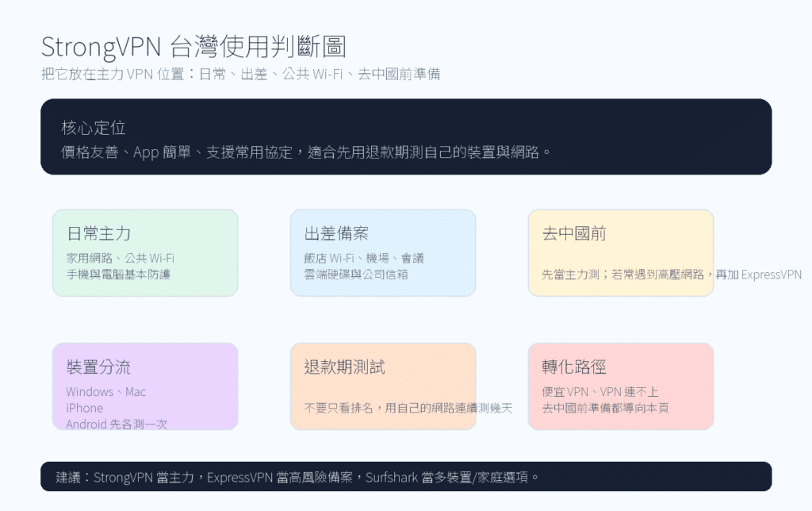The image size is (812, 511).
Task: Click the text 飯店 Wi-Fi、機場、會議
Action: point(364,258)
